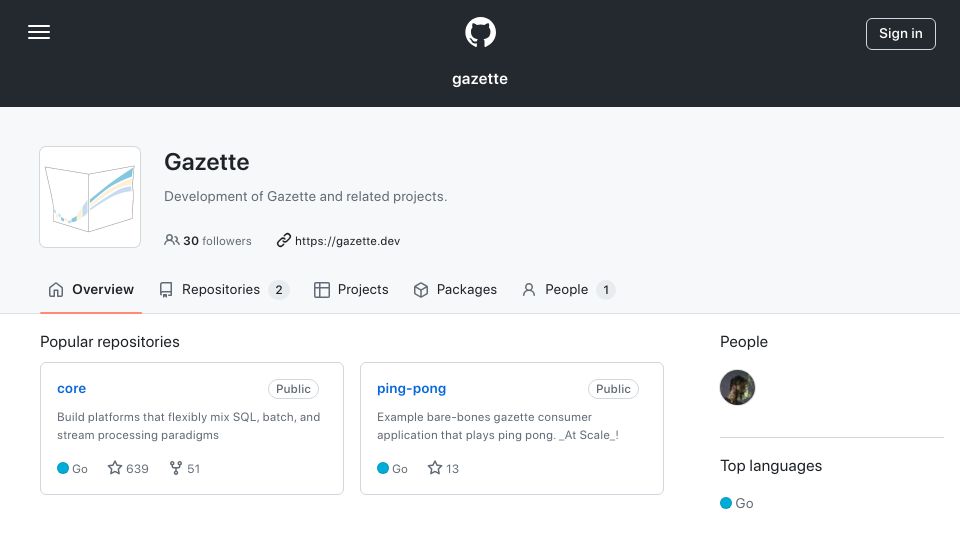This screenshot has height=540, width=960.
Task: Click the blue Go language dot on core
Action: (x=62, y=468)
